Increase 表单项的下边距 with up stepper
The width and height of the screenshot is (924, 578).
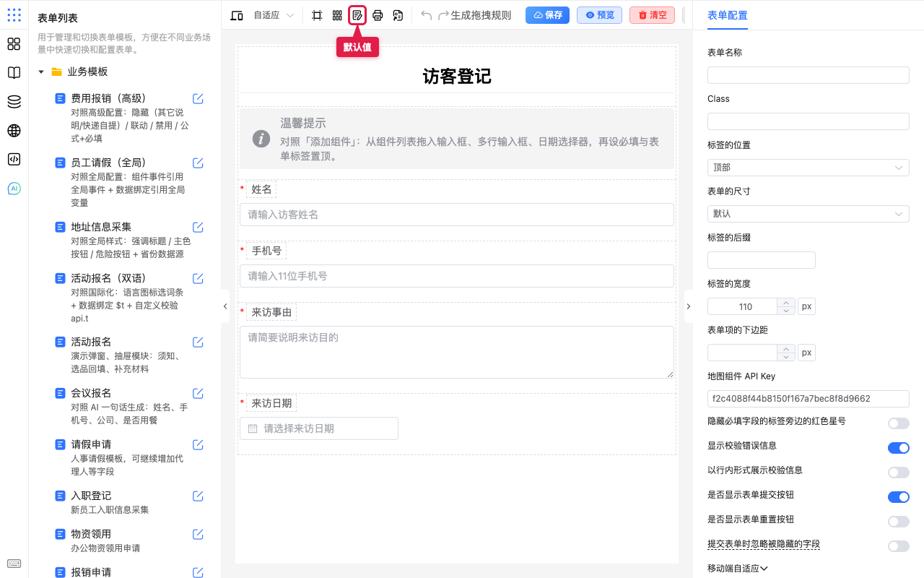point(785,348)
